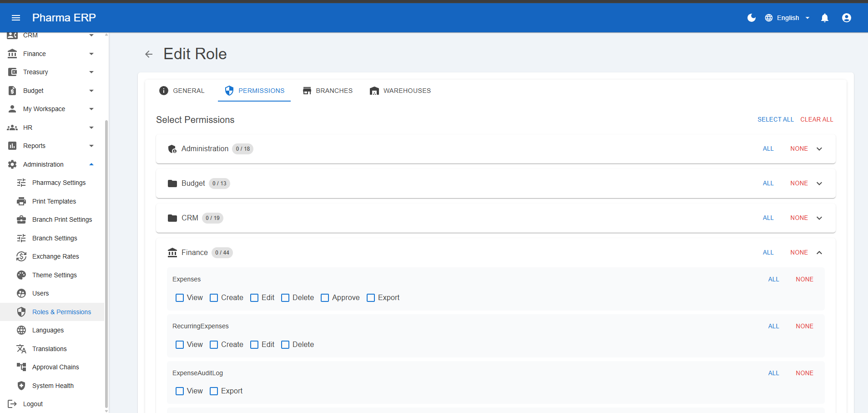The image size is (868, 413).
Task: Click the SELECT ALL link
Action: [775, 119]
